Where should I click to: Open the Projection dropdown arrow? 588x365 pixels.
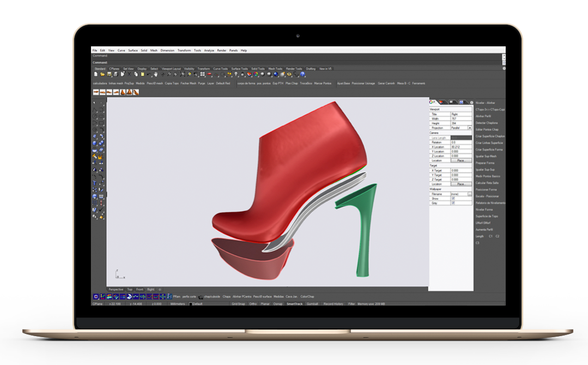[470, 128]
